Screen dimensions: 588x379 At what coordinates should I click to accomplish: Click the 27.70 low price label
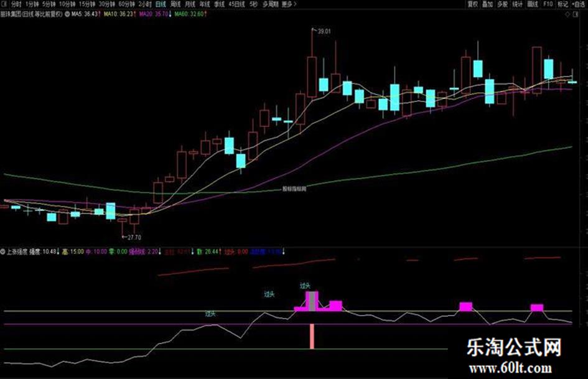pos(134,238)
